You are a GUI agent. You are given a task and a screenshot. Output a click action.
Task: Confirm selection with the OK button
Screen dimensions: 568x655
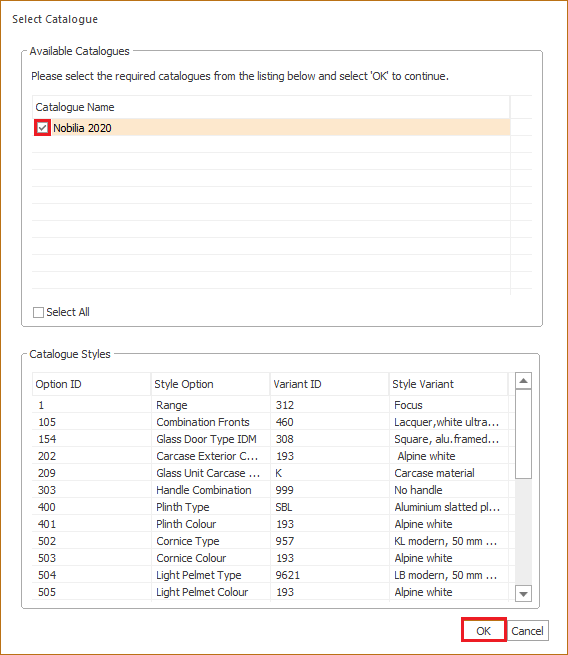pyautogui.click(x=484, y=630)
